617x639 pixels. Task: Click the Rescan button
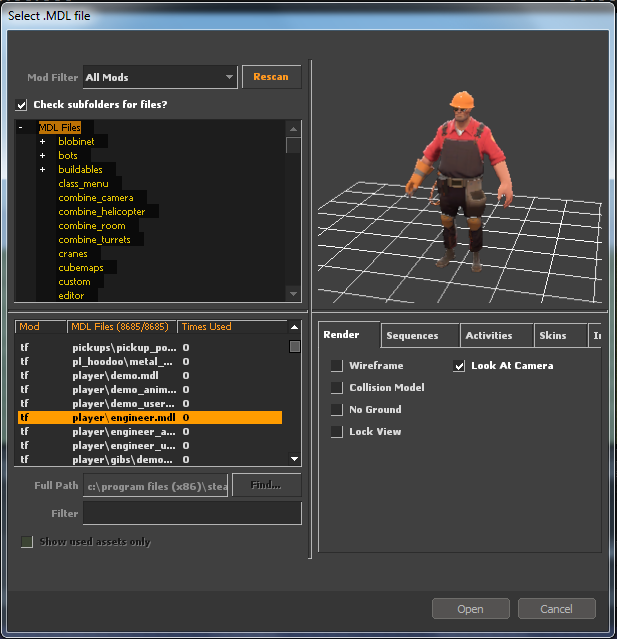click(x=271, y=77)
